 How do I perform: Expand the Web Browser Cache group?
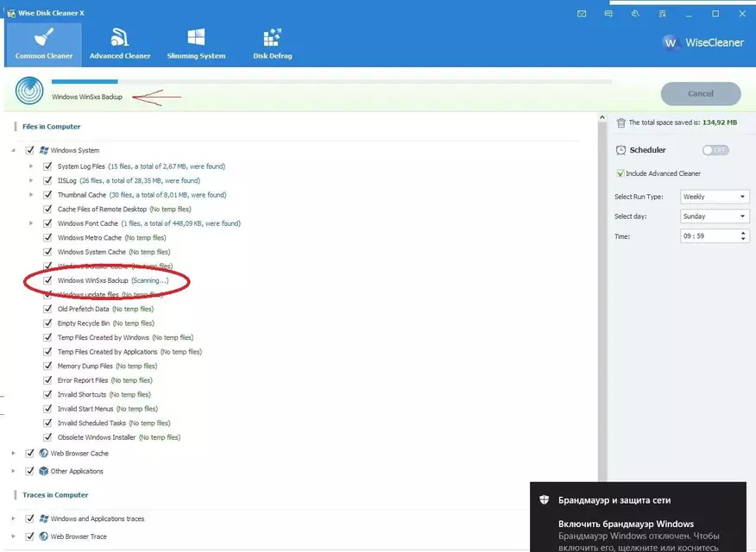pos(14,454)
